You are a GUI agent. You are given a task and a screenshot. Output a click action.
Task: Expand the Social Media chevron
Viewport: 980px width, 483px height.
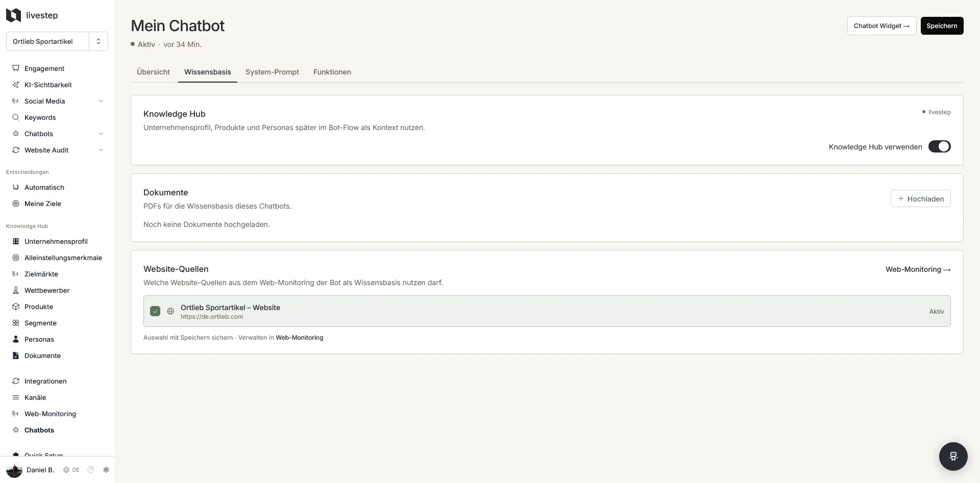tap(101, 101)
